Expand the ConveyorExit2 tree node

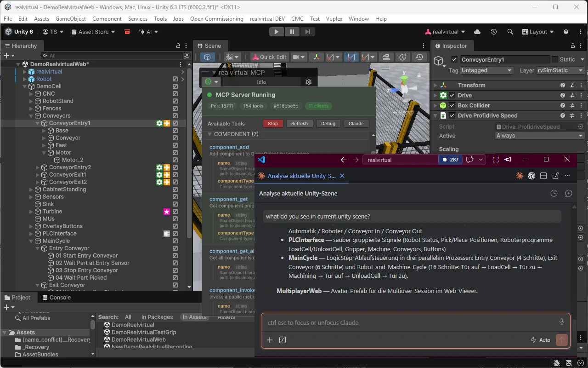pos(38,182)
